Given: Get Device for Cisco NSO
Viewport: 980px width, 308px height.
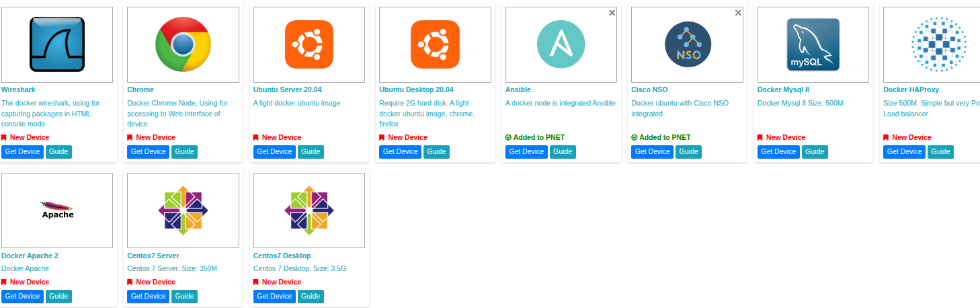Looking at the screenshot, I should tap(652, 151).
